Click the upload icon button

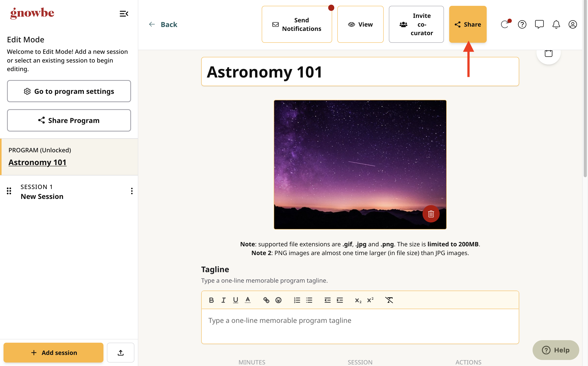point(120,352)
